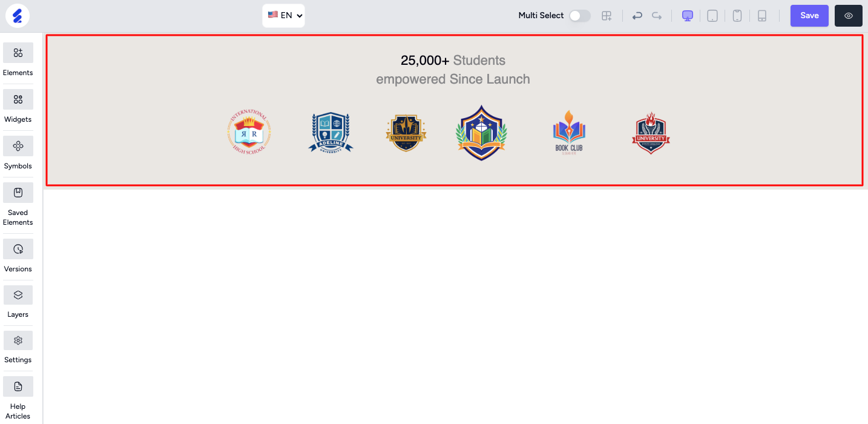Switch to mobile phone view
This screenshot has height=424, width=868.
tap(737, 16)
